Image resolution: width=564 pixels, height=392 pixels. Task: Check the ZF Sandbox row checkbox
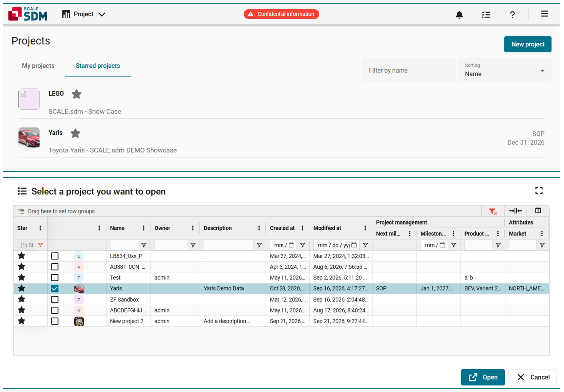coord(55,299)
